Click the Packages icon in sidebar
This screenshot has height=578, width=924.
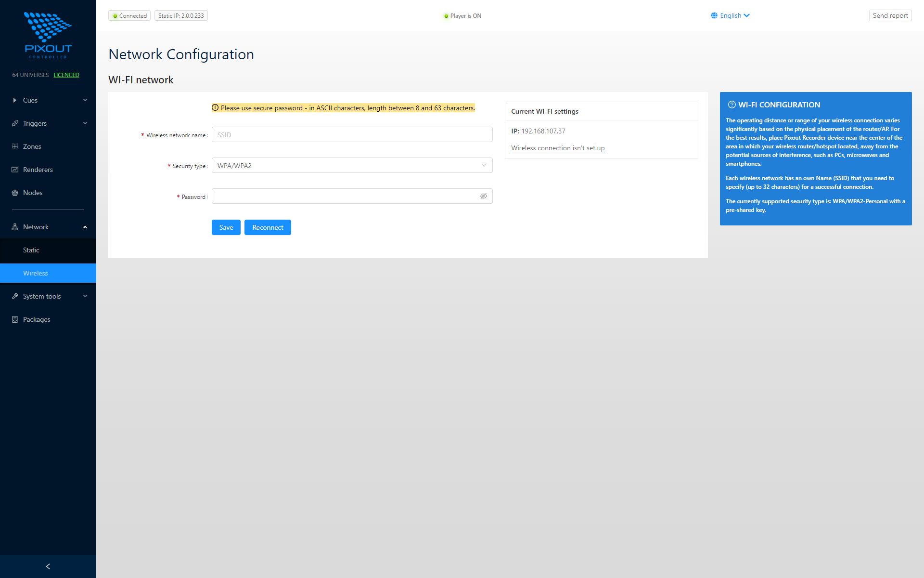15,319
